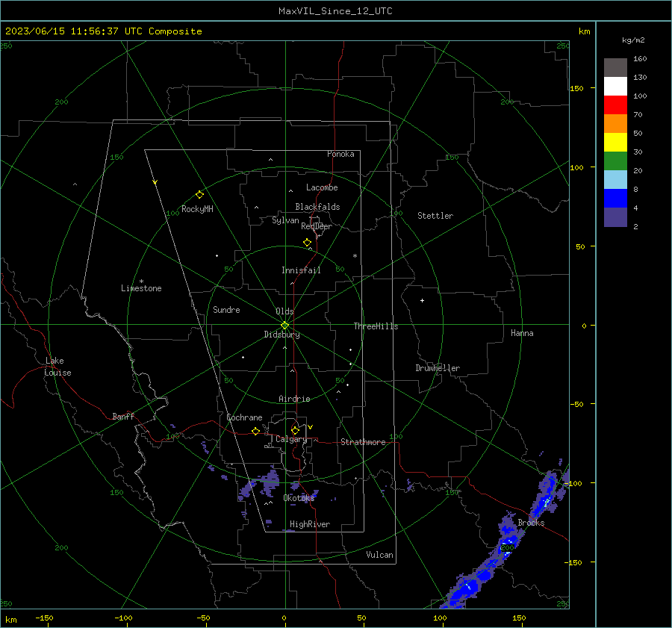Click the Stettler town label
Viewport: 672px width, 628px height.
435,216
